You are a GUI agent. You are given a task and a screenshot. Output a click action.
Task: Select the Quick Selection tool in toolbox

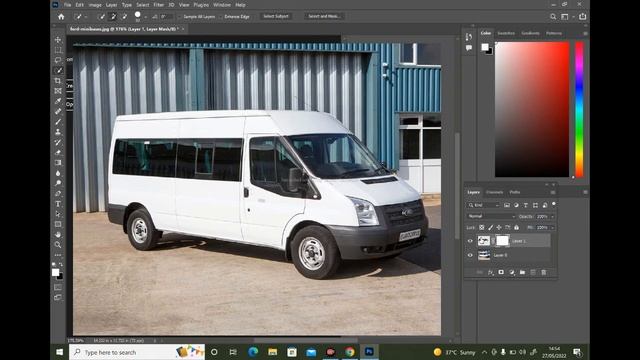[58, 70]
